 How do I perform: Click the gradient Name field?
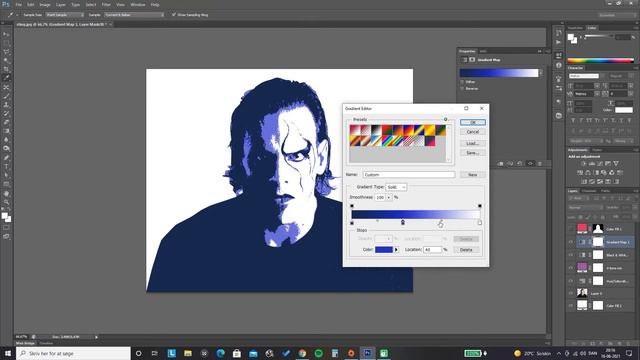point(409,175)
